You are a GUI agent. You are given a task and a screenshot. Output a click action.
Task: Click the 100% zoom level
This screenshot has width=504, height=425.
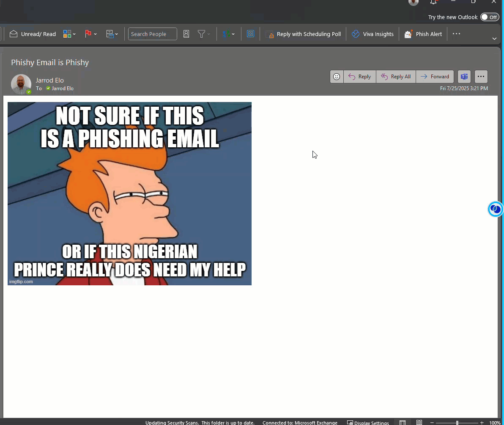pyautogui.click(x=495, y=423)
